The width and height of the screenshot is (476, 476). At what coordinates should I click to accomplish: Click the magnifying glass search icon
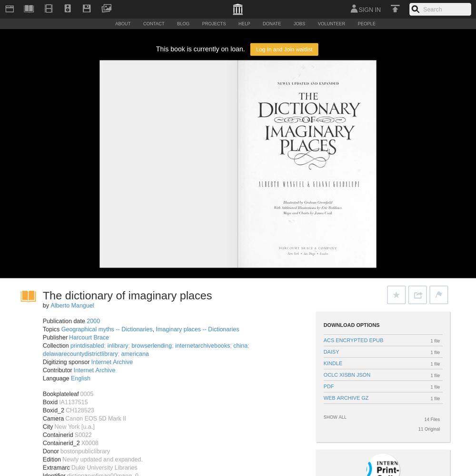point(416,10)
